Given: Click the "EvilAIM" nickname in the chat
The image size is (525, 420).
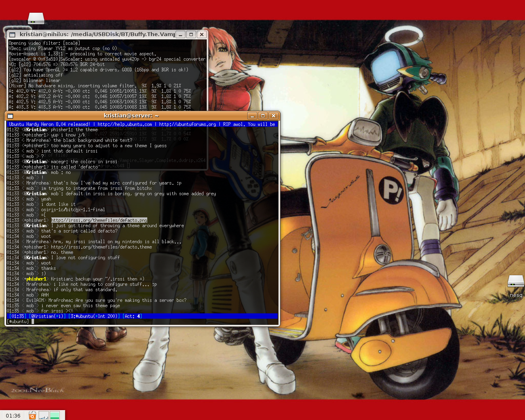Looking at the screenshot, I should (35, 300).
